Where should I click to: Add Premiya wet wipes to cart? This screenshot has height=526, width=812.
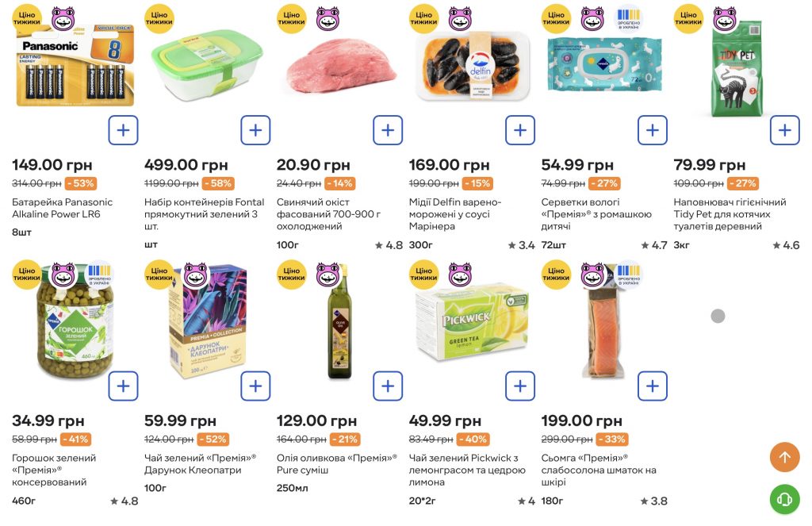653,130
